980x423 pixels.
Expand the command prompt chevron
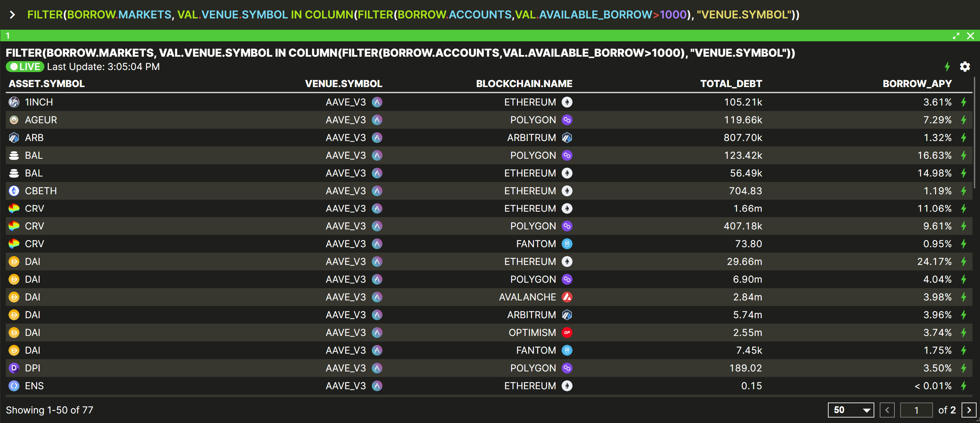click(12, 15)
